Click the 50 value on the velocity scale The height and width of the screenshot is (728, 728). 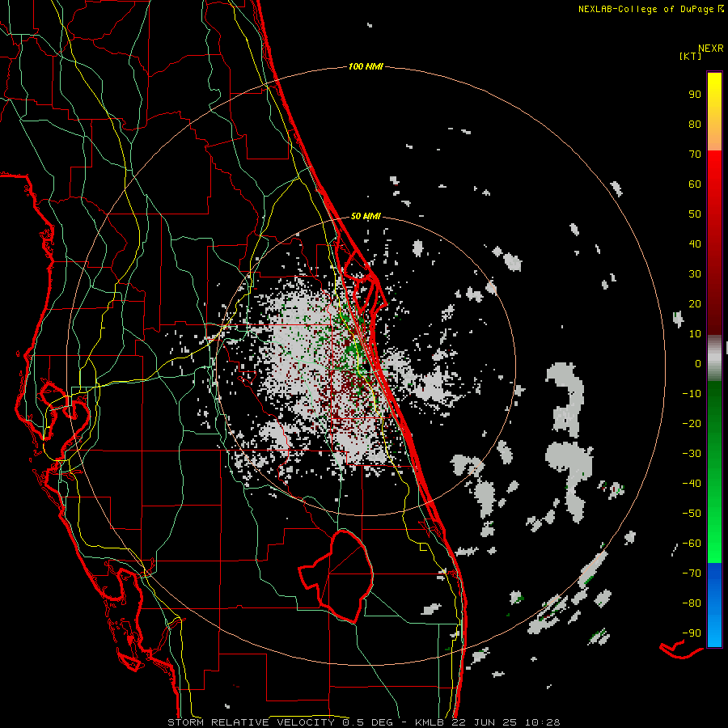[695, 214]
